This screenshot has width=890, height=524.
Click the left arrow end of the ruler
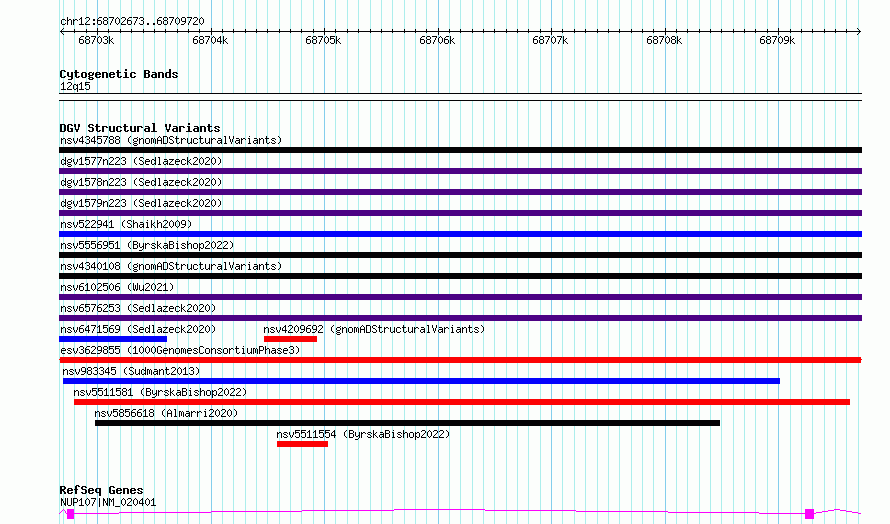tap(62, 31)
